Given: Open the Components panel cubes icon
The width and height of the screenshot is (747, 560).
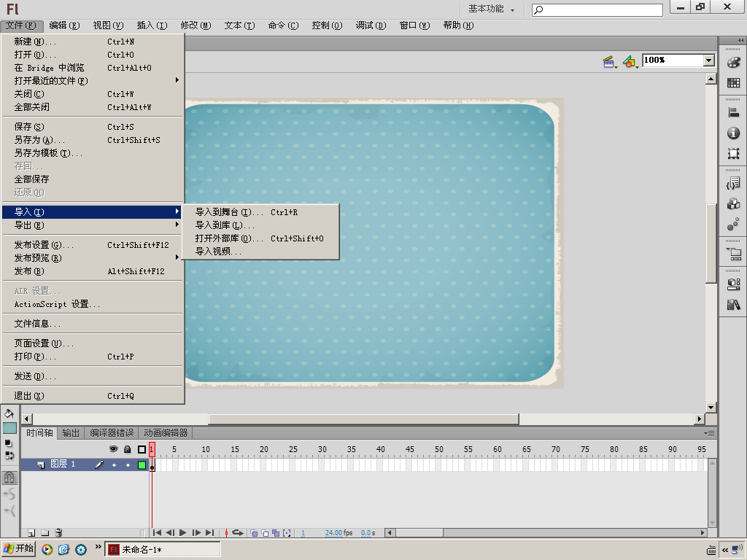Looking at the screenshot, I should coord(734,204).
